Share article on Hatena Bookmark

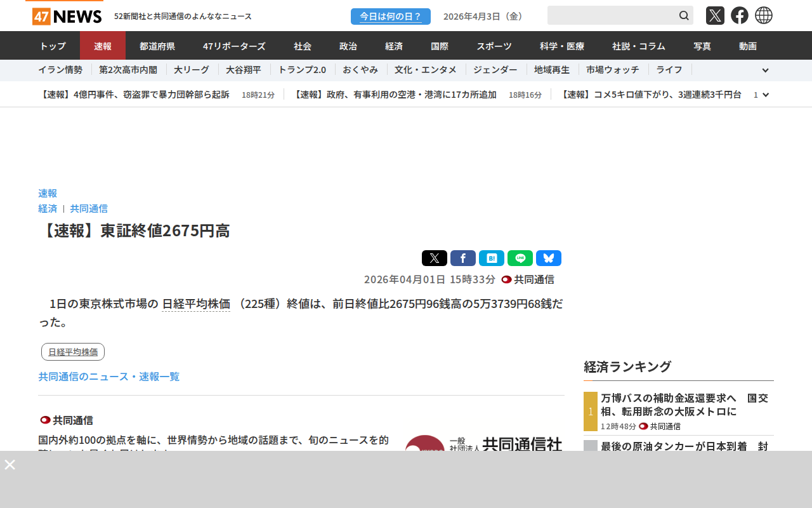point(491,258)
